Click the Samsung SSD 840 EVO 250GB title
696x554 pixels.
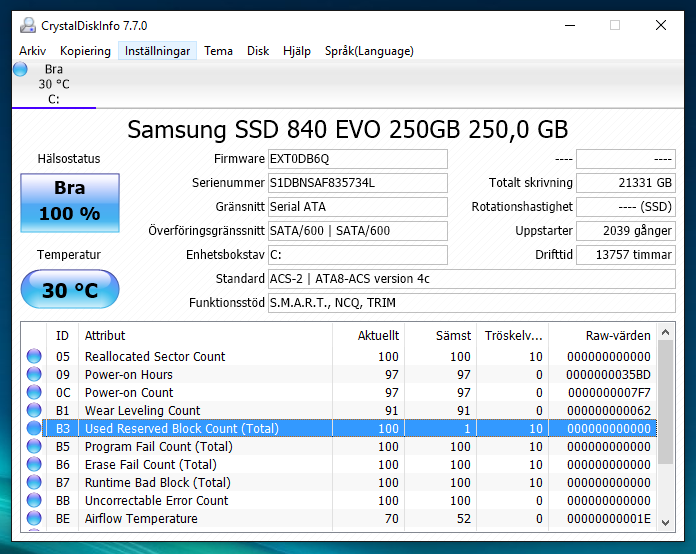point(348,130)
